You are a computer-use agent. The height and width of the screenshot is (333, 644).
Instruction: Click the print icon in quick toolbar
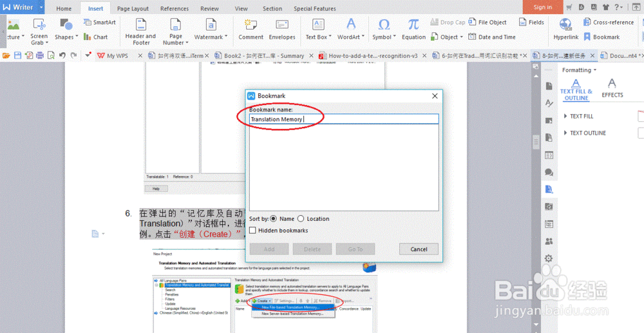click(40, 55)
